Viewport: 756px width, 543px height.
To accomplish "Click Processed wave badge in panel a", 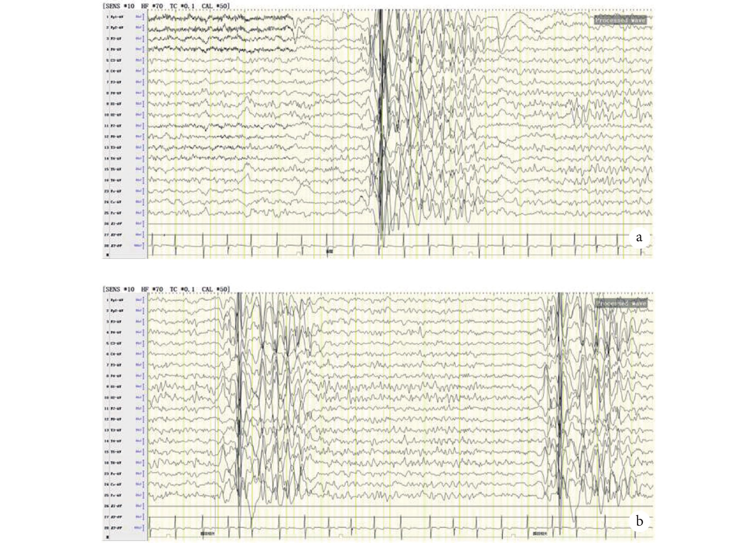I will coord(620,20).
